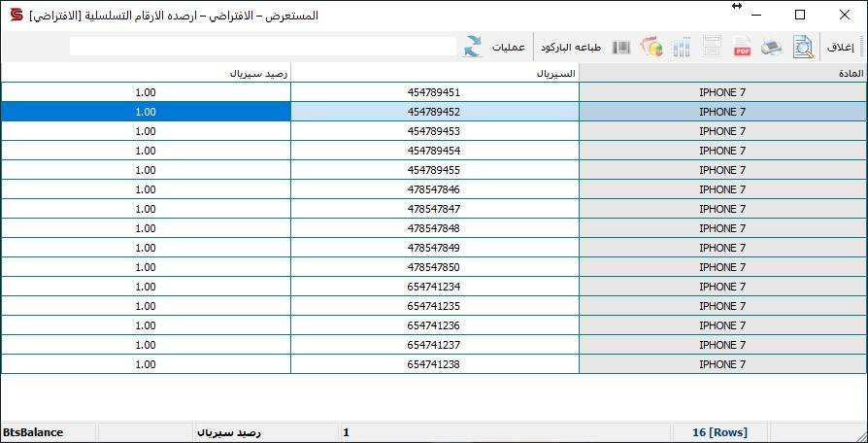Click the app logo icon in title bar
This screenshot has width=868, height=443.
[x=17, y=15]
